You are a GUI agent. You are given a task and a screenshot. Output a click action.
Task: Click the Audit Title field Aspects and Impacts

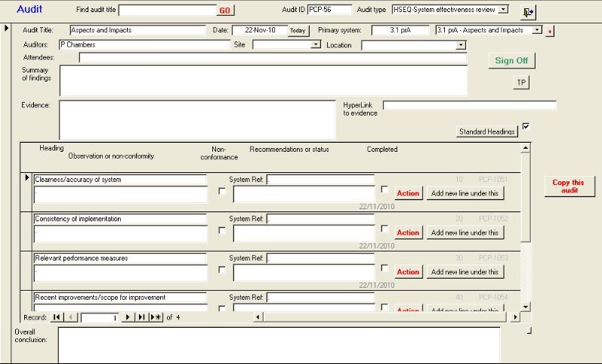coord(137,30)
